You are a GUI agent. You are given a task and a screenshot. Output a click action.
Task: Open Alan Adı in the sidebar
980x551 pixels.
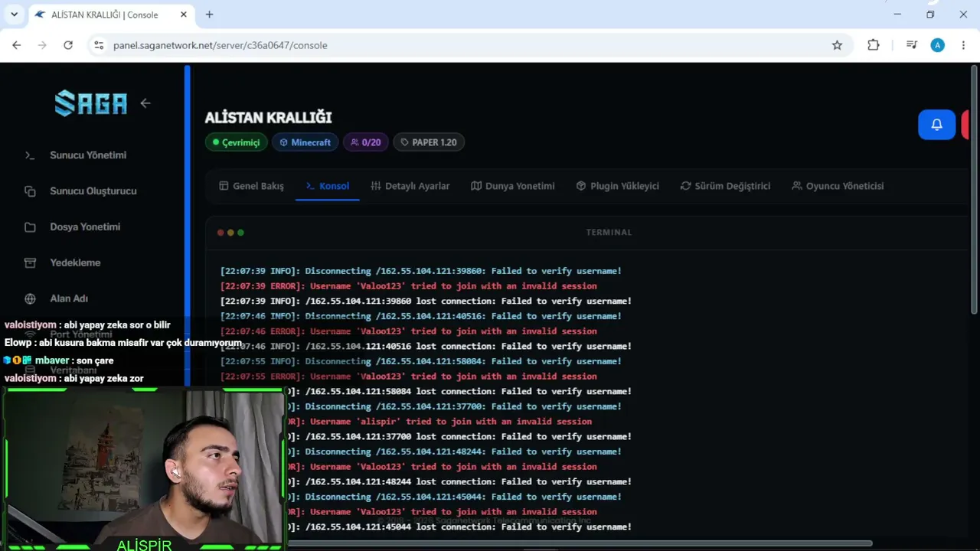(x=69, y=299)
